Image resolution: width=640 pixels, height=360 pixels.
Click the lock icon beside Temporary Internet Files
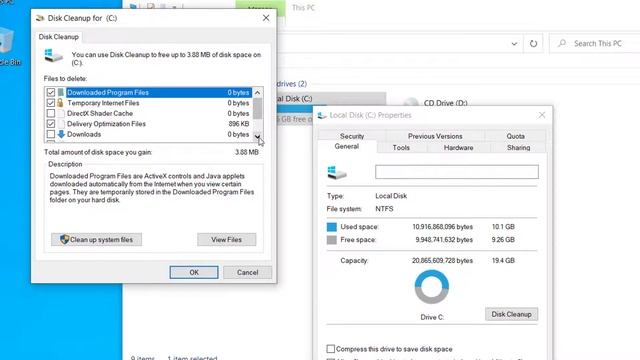[60, 102]
